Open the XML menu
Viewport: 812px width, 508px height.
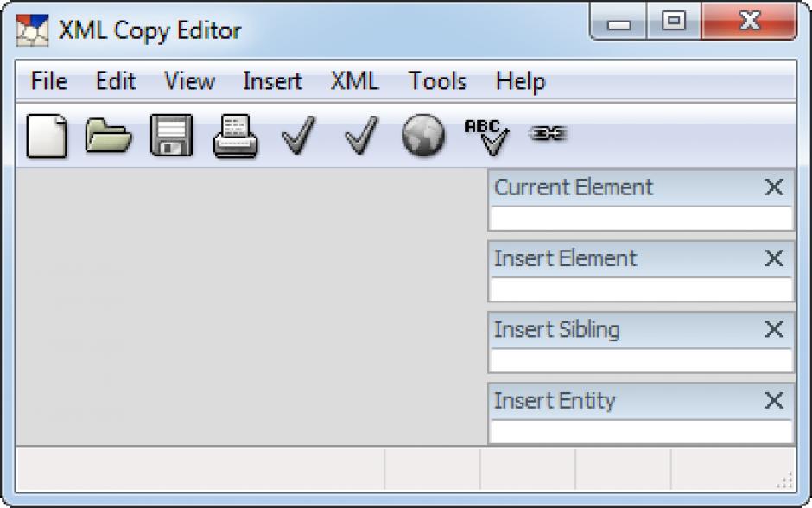click(x=355, y=81)
